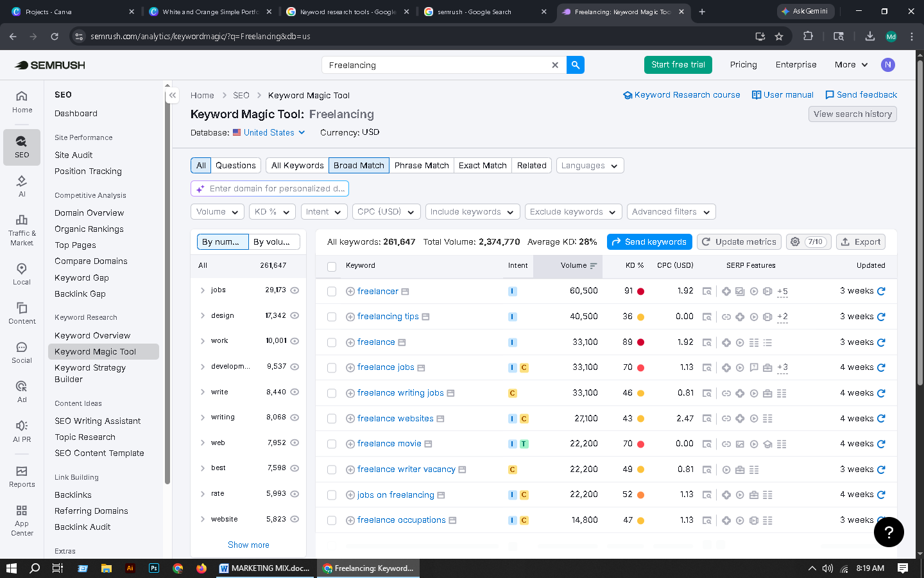Screen dimensions: 924x578
Task: Select all keywords header checkbox
Action: pos(332,267)
